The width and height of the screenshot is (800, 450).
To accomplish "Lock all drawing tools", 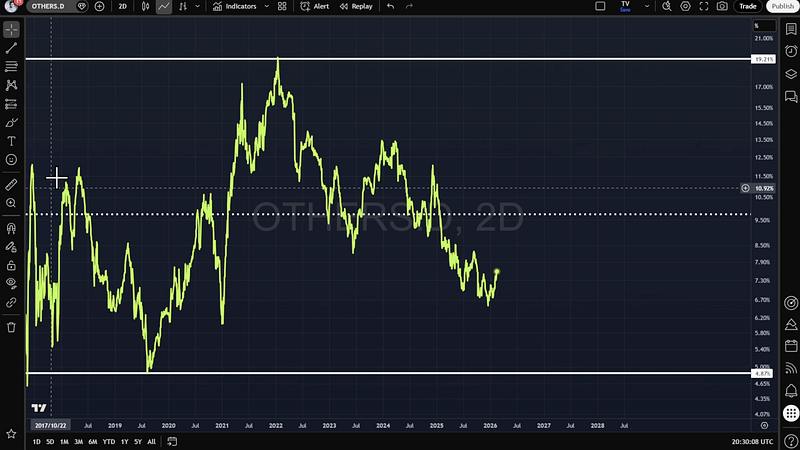I will pyautogui.click(x=11, y=265).
